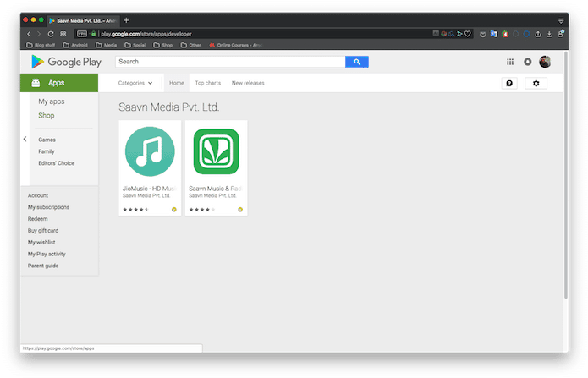Viewport: 588px width, 378px height.
Task: Click the Pocket extension icon
Action: [x=483, y=34]
